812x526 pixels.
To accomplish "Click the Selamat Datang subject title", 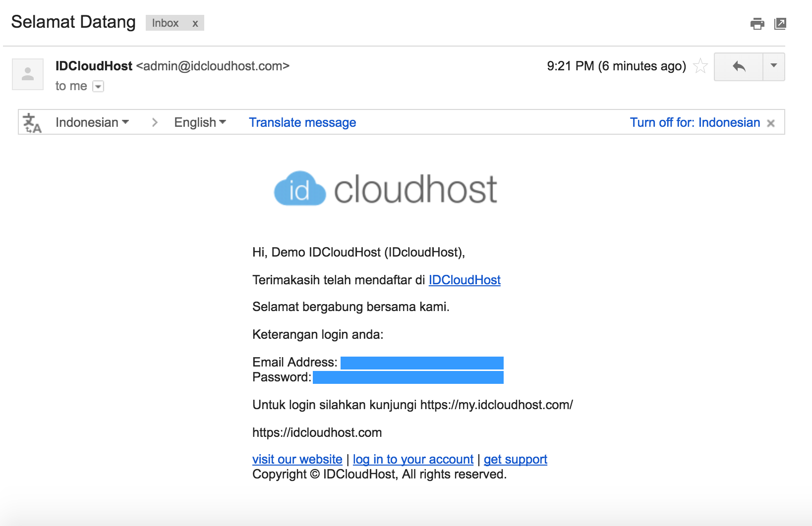I will coord(73,21).
